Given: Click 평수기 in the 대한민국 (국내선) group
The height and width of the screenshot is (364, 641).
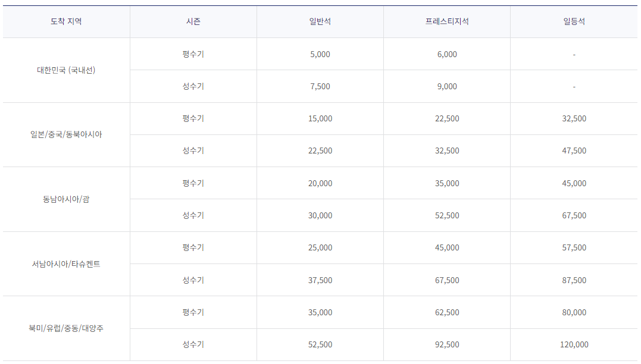Looking at the screenshot, I should click(193, 54).
